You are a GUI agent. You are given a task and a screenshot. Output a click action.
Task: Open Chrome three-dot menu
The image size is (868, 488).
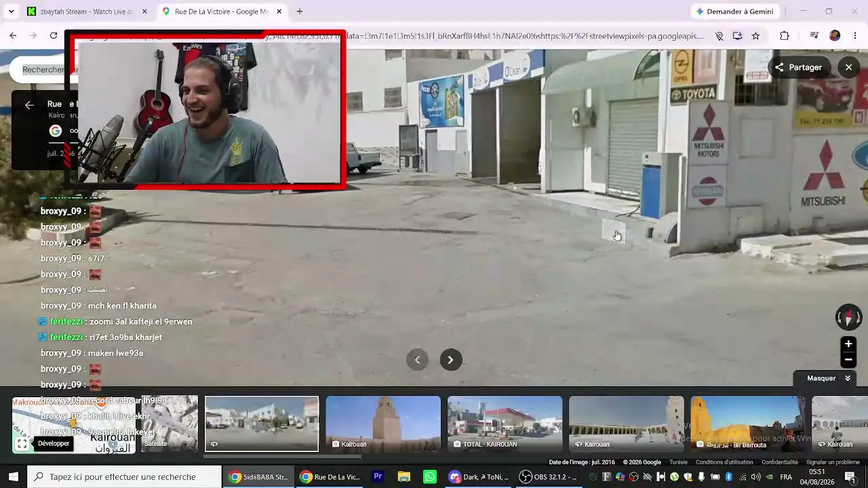[854, 36]
